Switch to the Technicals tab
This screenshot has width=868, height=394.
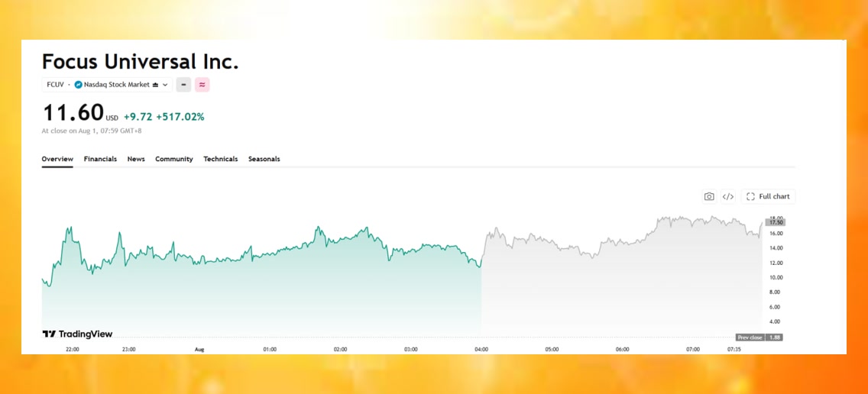220,159
